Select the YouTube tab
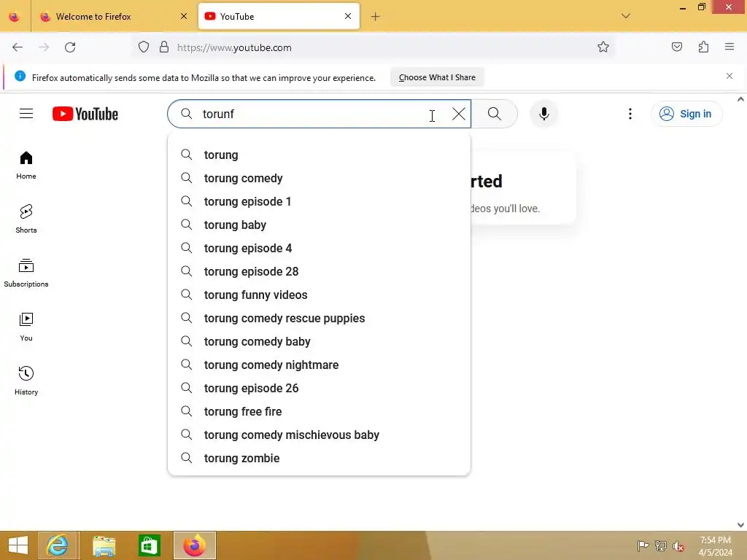 click(279, 17)
